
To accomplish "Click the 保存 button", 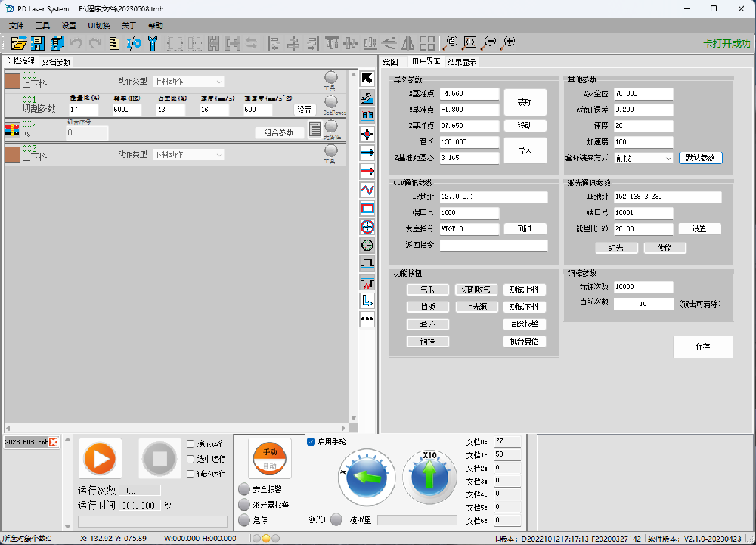I will tap(702, 346).
